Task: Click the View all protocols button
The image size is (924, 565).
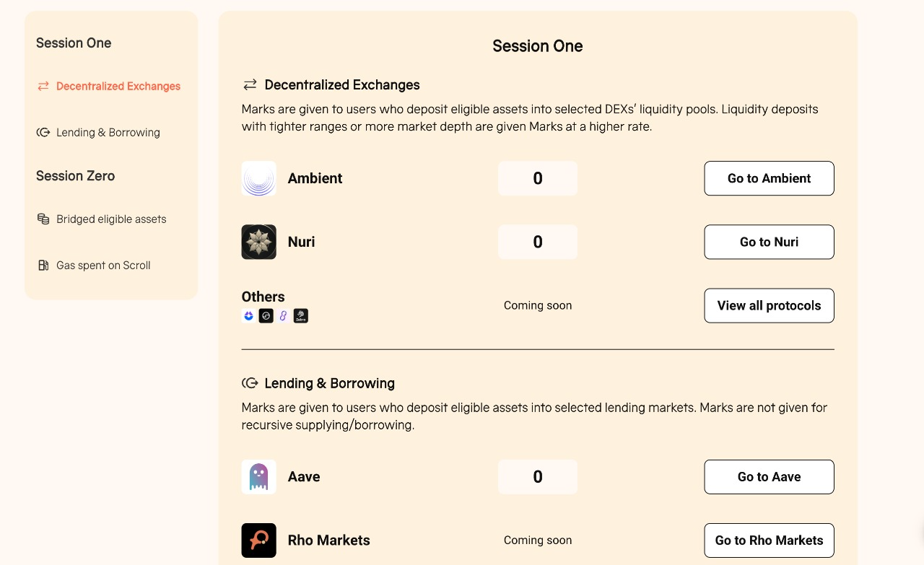Action: [769, 305]
